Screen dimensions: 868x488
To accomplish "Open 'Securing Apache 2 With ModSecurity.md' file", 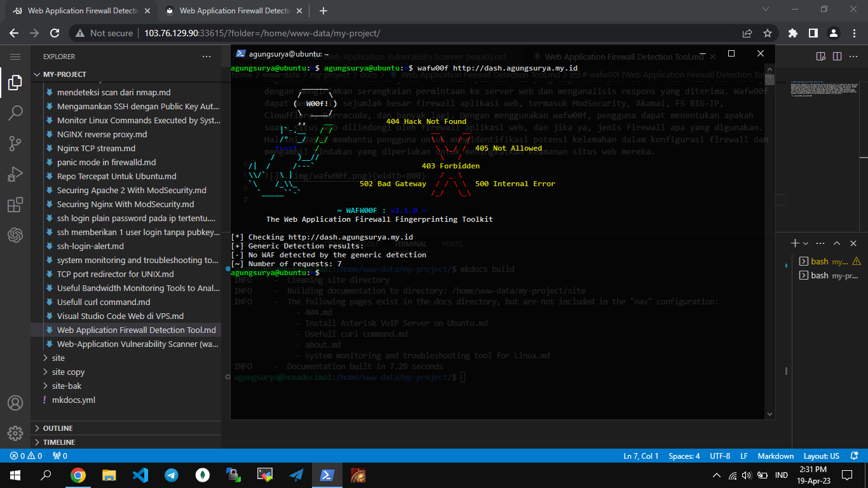I will (x=132, y=190).
